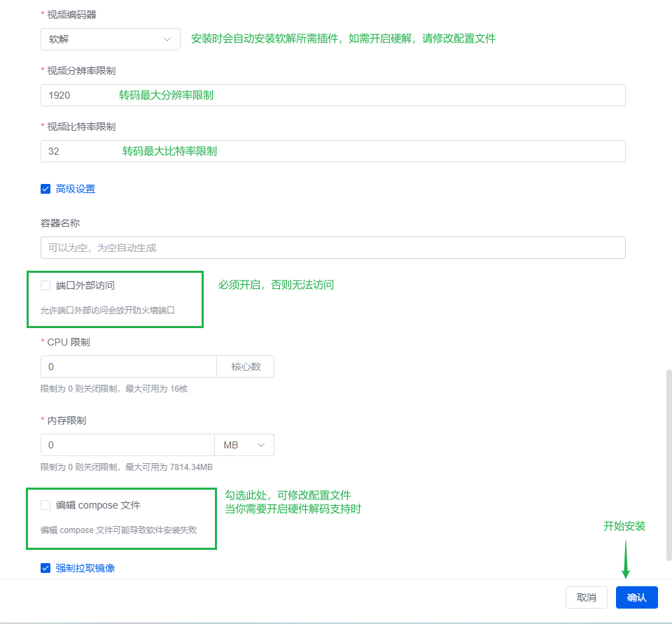The width and height of the screenshot is (672, 624).
Task: Open the 视频编码器 dropdown showing 软解
Action: pyautogui.click(x=105, y=39)
